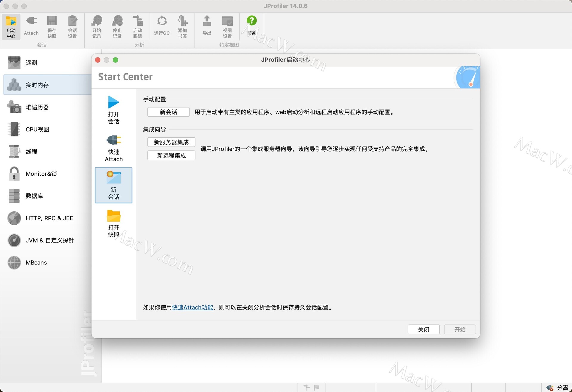Click the 启动跟踪 start tracking icon
The height and width of the screenshot is (392, 572).
click(x=138, y=27)
